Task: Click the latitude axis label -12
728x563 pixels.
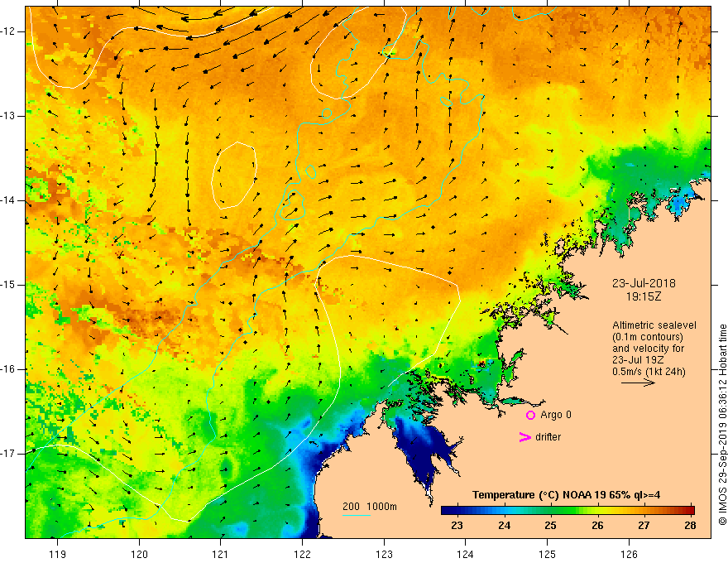Action: pyautogui.click(x=8, y=31)
